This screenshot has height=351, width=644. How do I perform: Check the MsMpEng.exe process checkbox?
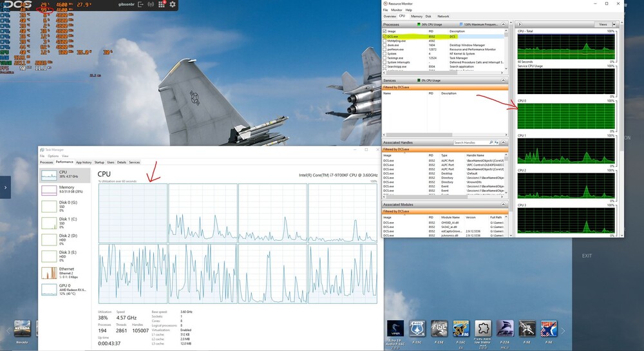(385, 41)
